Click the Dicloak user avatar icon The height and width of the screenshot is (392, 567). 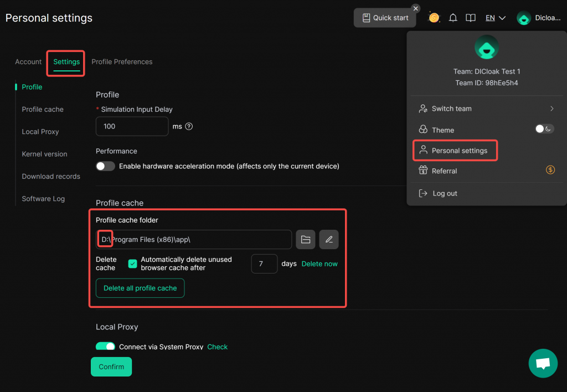[x=524, y=18]
